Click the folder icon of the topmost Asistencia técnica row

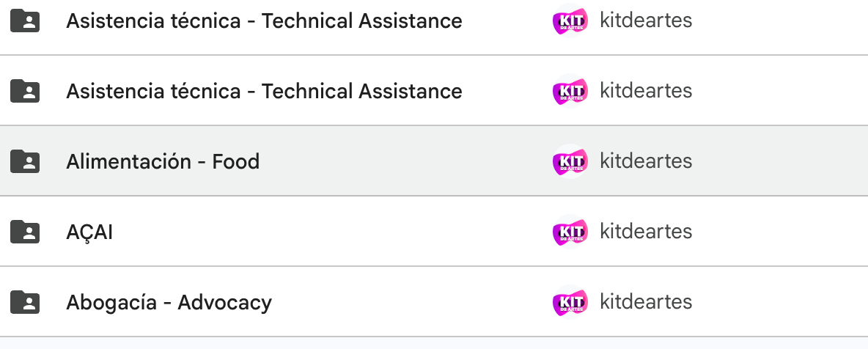[25, 21]
